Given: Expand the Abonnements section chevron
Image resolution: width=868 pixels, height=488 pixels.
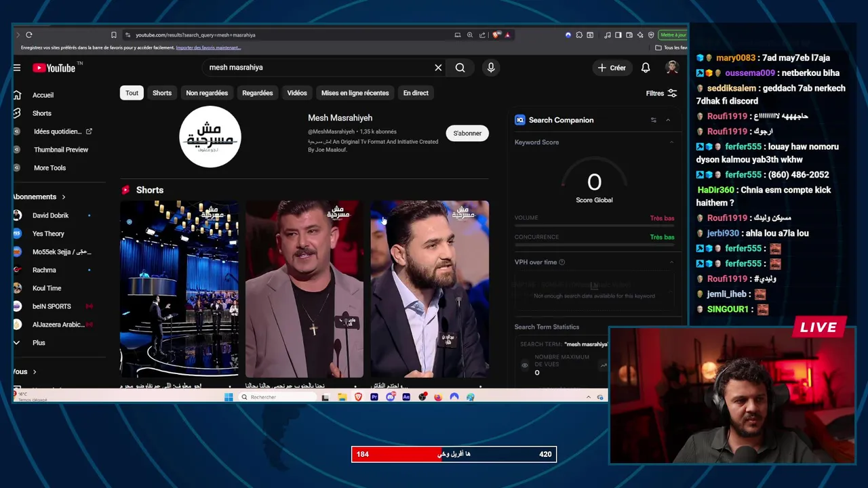Looking at the screenshot, I should point(64,197).
